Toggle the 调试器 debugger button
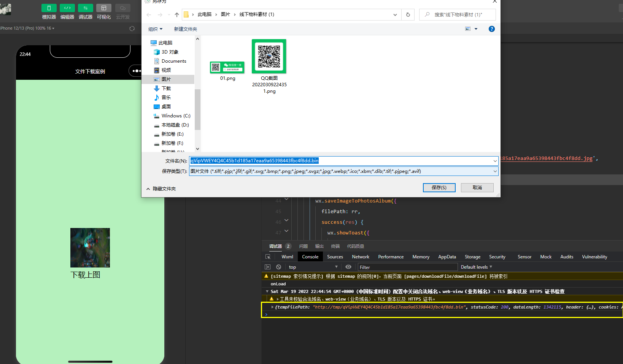623x364 pixels. click(x=85, y=8)
